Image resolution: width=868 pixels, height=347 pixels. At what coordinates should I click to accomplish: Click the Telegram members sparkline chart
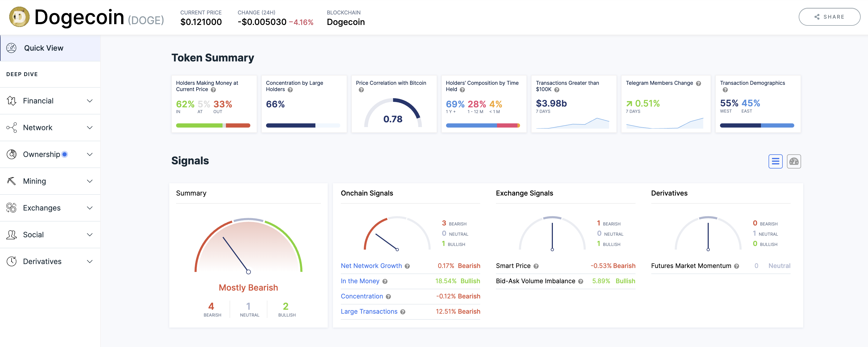tap(664, 123)
